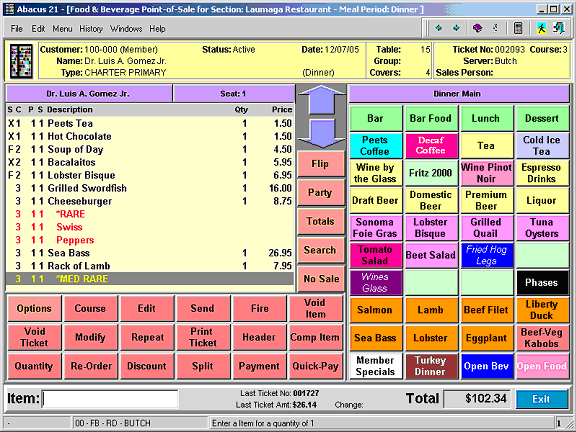Select the Grilled Swordfish order line
The height and width of the screenshot is (432, 576).
pos(150,188)
